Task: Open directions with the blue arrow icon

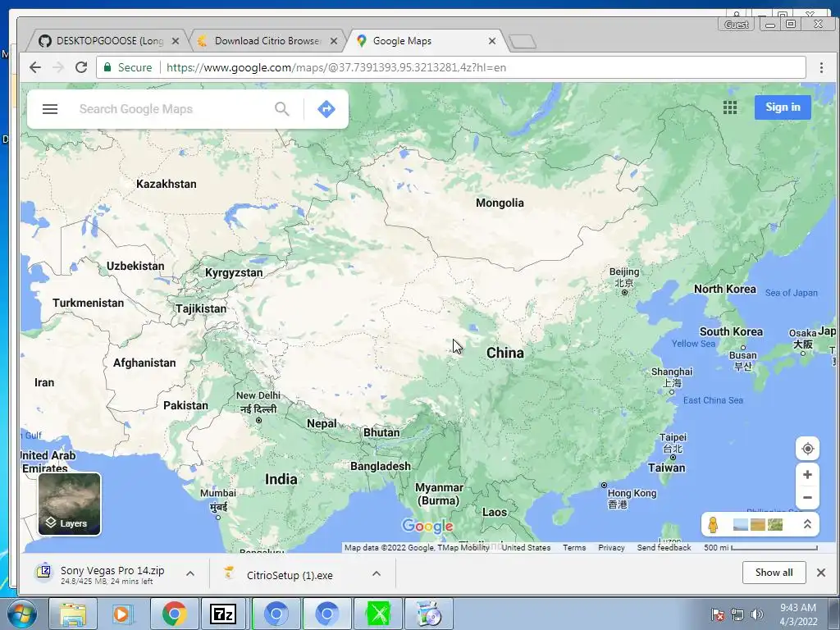Action: (x=326, y=109)
